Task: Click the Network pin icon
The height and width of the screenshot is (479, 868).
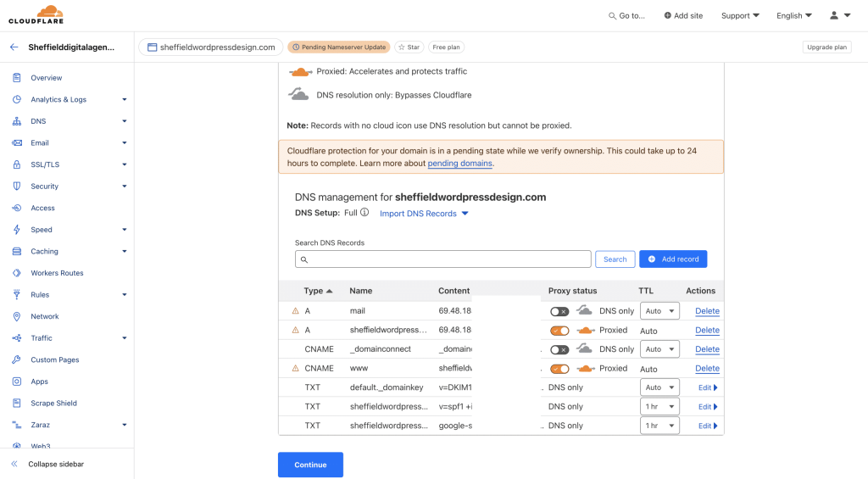Action: point(17,316)
